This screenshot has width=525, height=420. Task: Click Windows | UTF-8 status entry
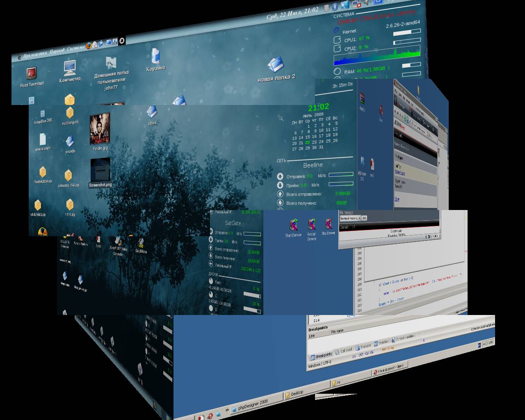(320, 364)
